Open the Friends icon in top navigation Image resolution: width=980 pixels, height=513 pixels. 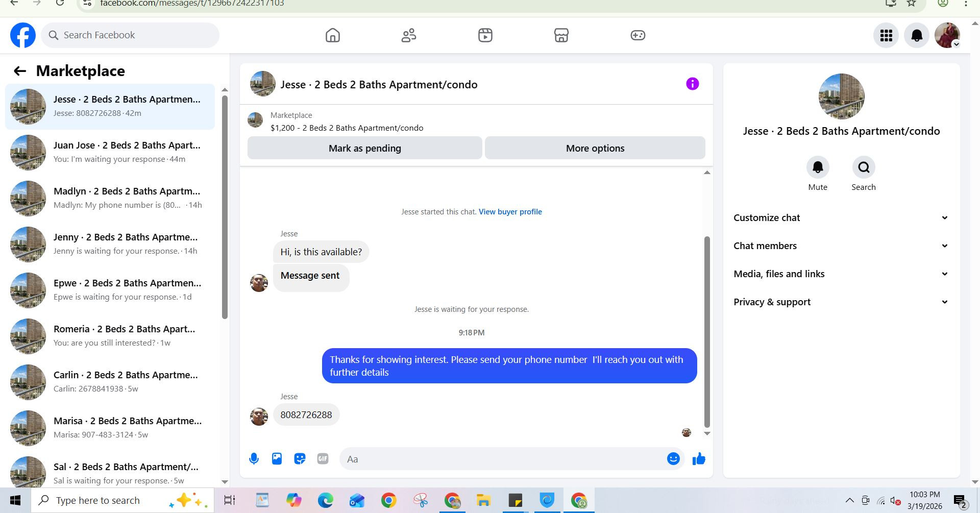coord(409,35)
